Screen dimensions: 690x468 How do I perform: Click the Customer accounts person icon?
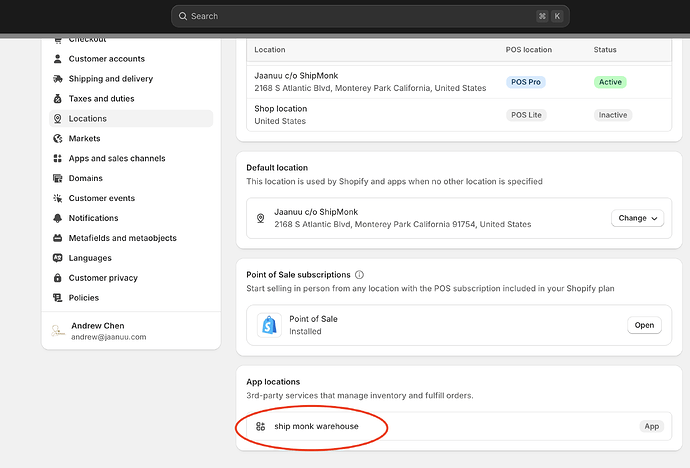coord(58,58)
